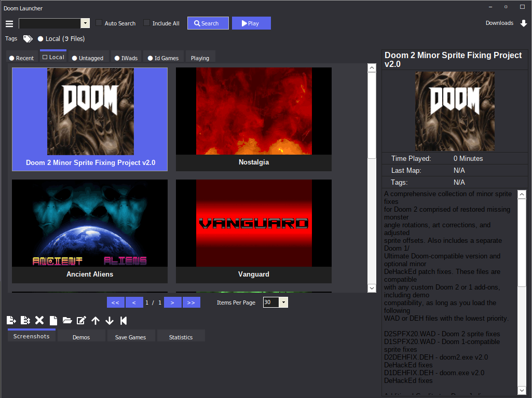Click the Search button
The height and width of the screenshot is (398, 532).
(x=208, y=23)
